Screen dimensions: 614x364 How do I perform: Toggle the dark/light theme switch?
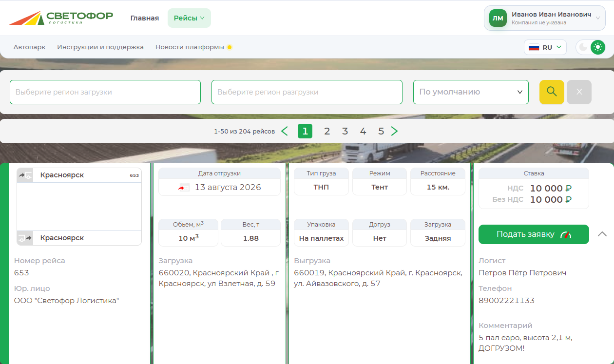[590, 47]
